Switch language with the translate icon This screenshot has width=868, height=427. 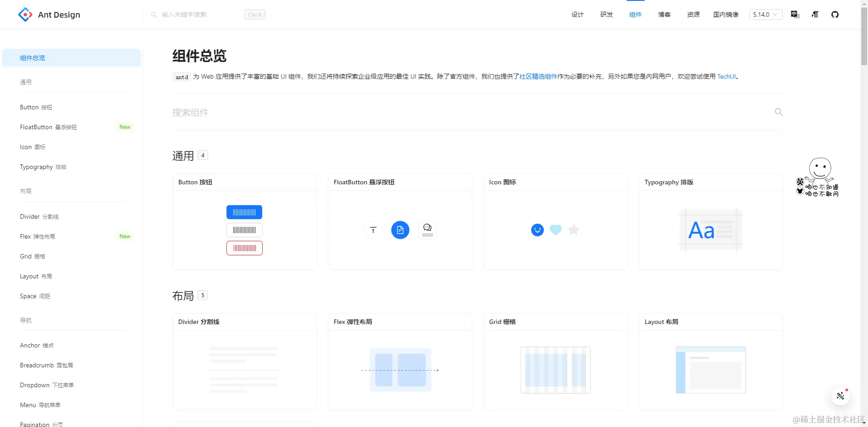[x=795, y=14]
